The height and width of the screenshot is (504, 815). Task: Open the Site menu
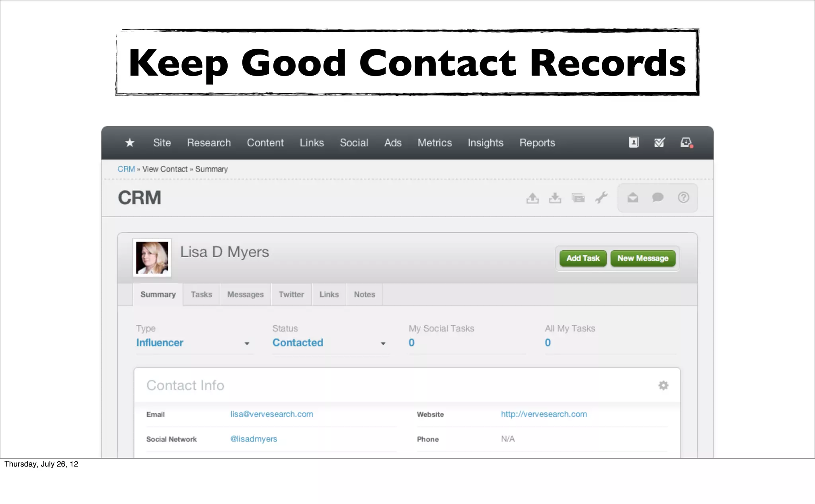coord(162,143)
